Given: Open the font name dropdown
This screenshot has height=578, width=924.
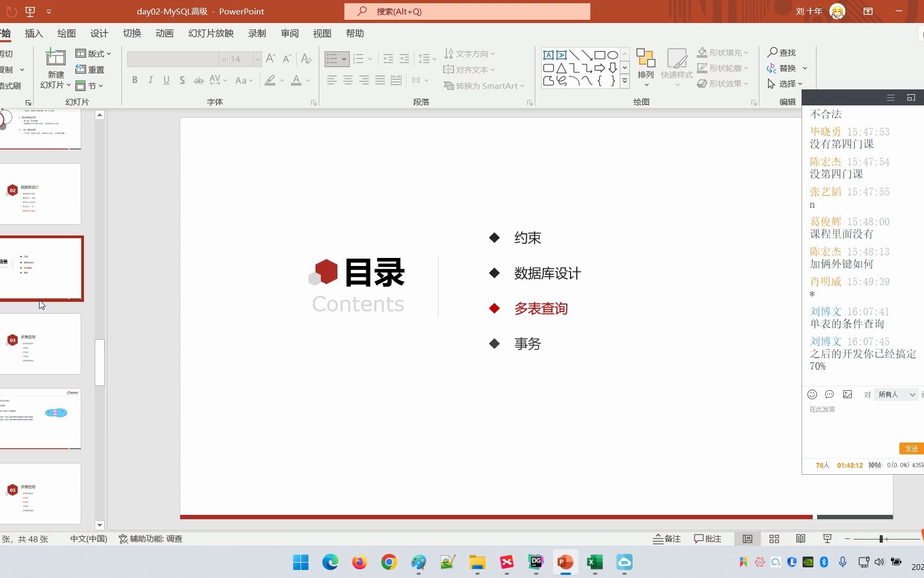Looking at the screenshot, I should (x=223, y=59).
